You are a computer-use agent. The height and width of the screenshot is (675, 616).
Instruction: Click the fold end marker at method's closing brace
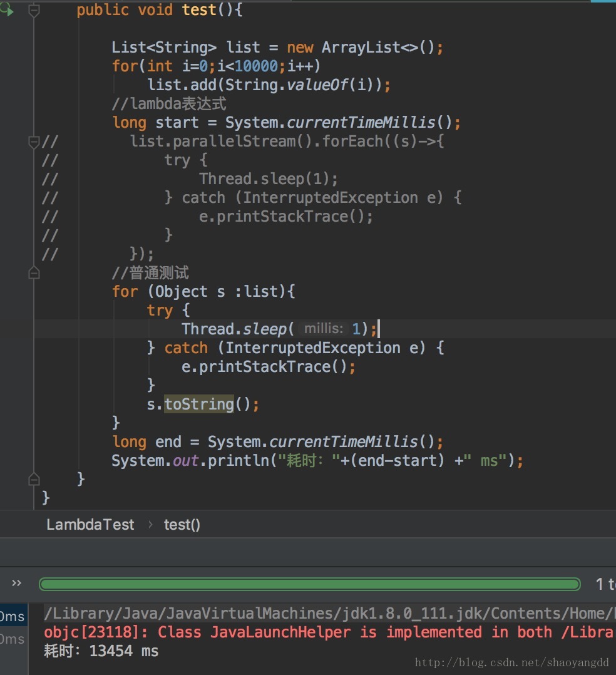coord(34,479)
